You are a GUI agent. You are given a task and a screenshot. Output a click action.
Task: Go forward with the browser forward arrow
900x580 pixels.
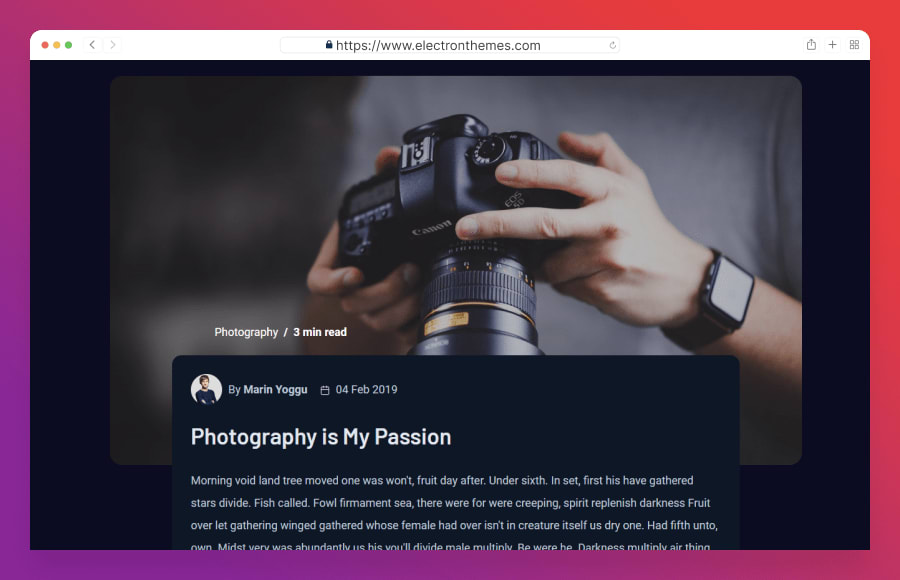click(112, 45)
